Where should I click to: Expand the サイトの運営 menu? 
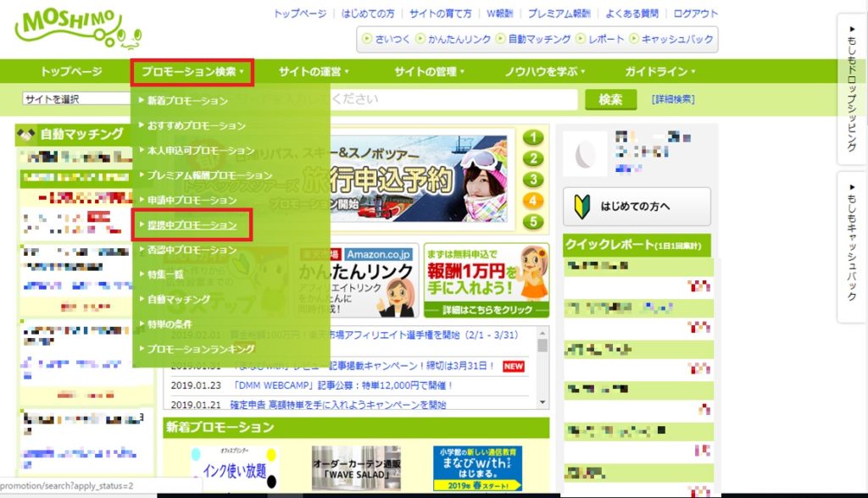tap(314, 72)
